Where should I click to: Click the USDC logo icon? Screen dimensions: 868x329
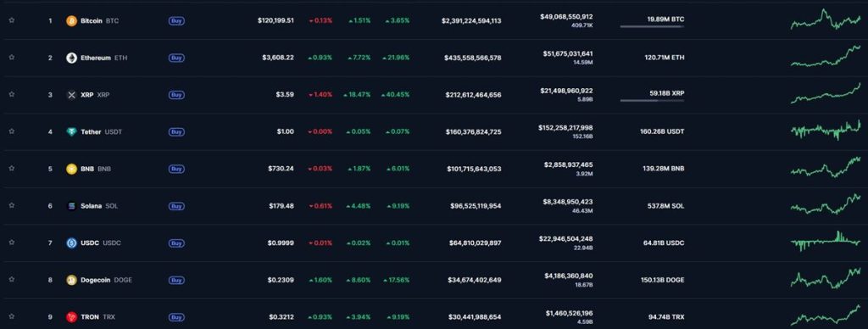pyautogui.click(x=71, y=243)
